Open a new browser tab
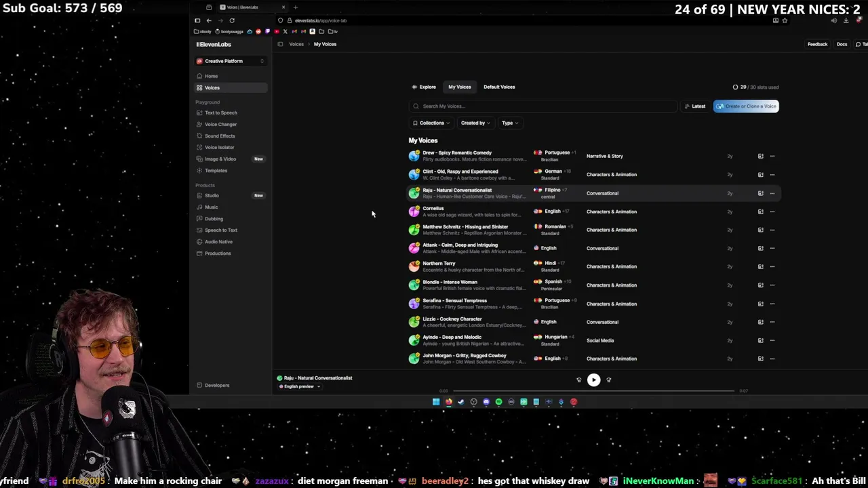This screenshot has height=488, width=868. tap(295, 7)
